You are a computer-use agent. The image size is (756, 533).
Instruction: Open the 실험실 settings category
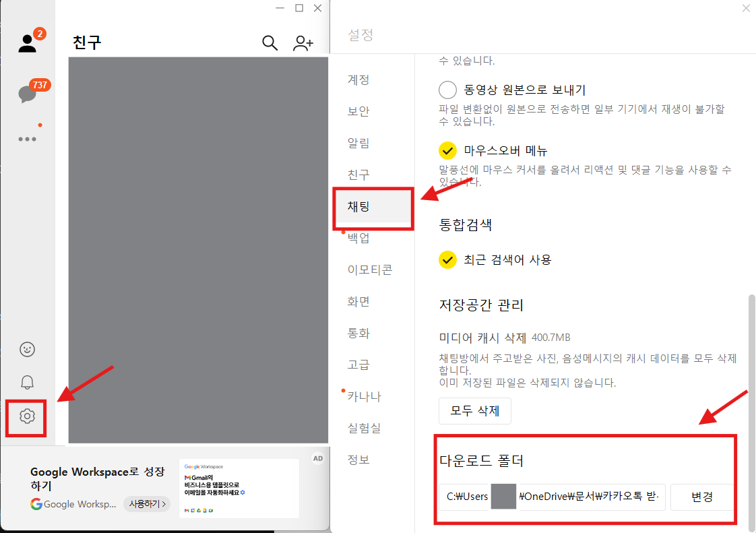pos(365,428)
